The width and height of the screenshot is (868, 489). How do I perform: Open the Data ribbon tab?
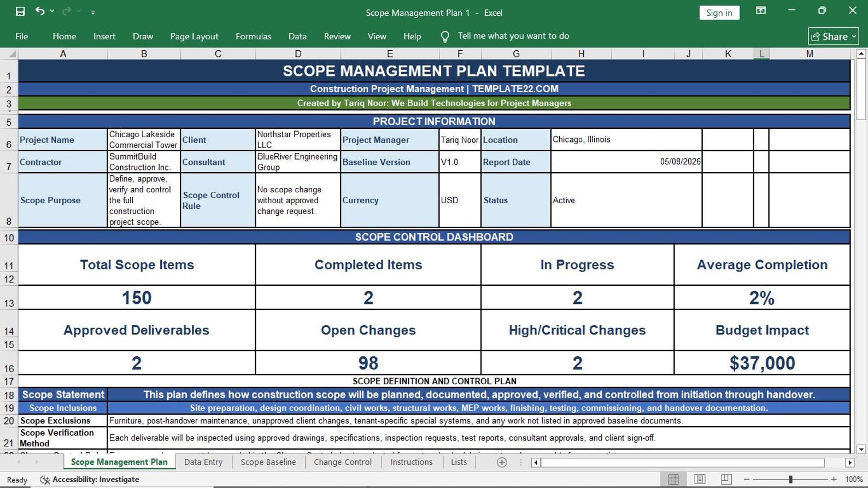297,36
